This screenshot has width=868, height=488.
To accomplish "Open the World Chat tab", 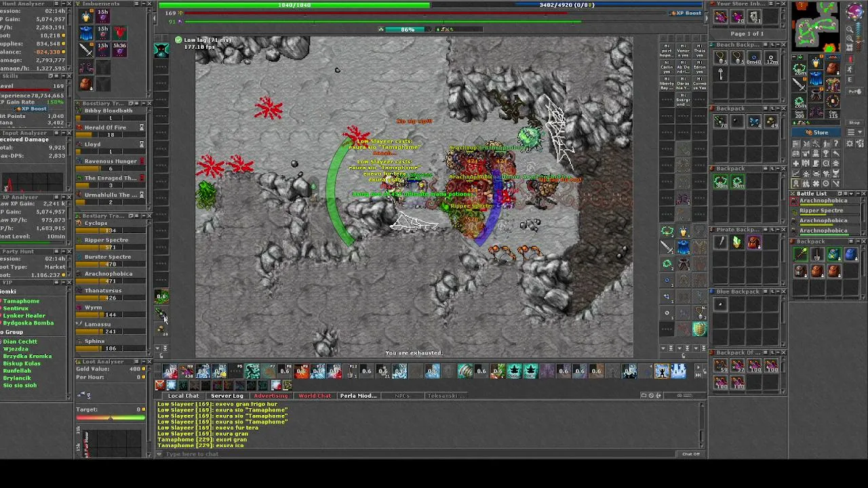I will (x=315, y=396).
